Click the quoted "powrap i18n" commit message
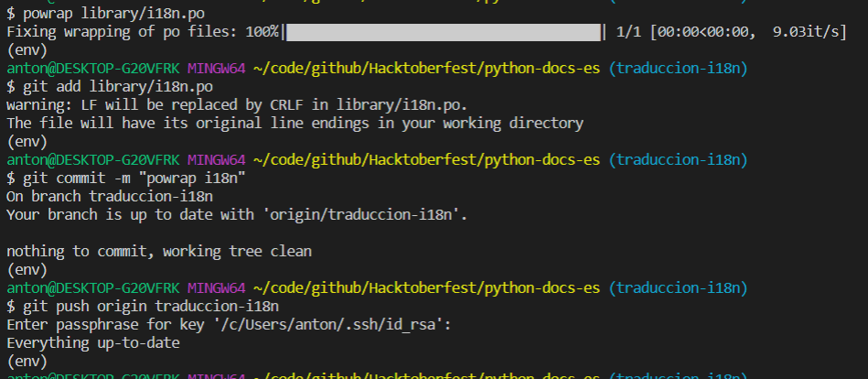868x379 pixels. pos(192,179)
